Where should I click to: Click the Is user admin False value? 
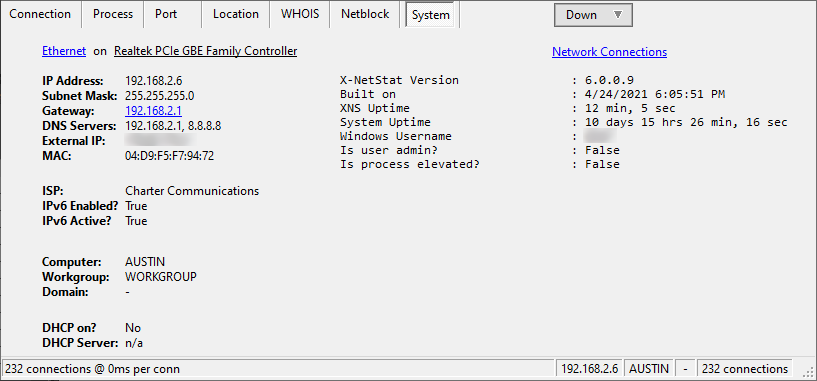[x=602, y=150]
